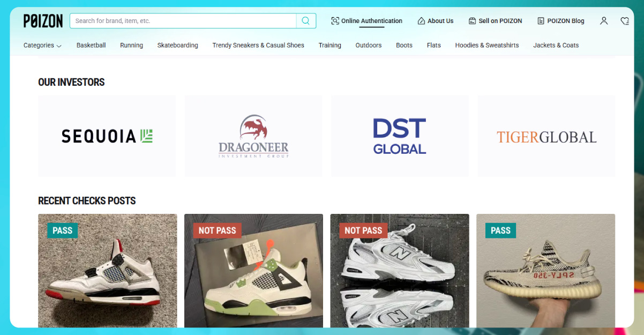The width and height of the screenshot is (644, 335).
Task: Switch to the Basketball category tab
Action: [x=91, y=46]
